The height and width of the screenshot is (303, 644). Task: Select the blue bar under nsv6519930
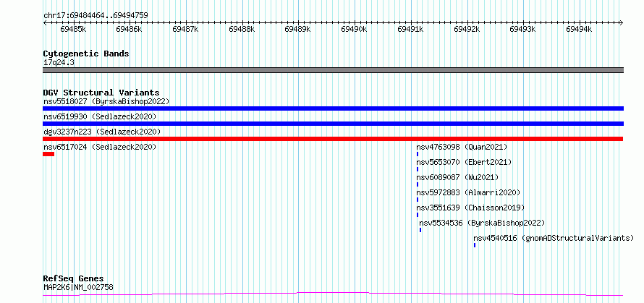click(333, 124)
